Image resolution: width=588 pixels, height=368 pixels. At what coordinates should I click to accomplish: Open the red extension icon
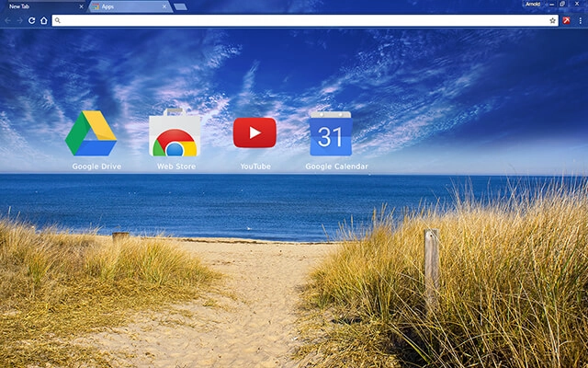pyautogui.click(x=566, y=20)
